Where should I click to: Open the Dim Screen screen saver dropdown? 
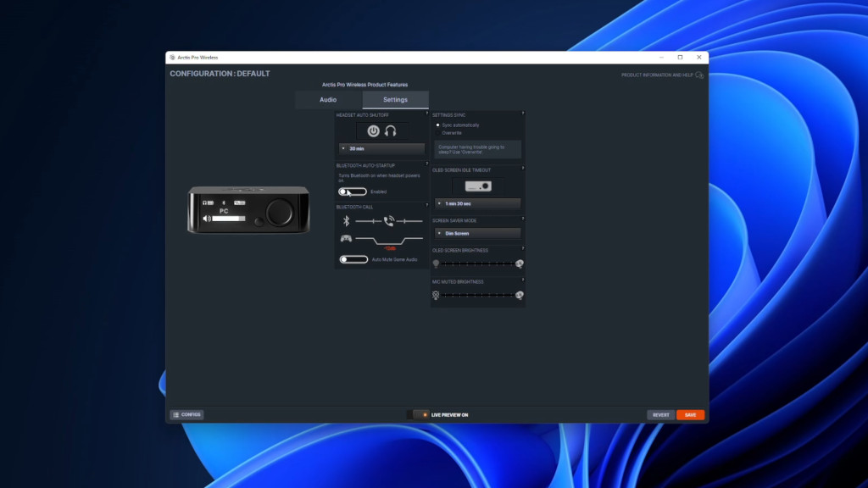pos(477,234)
